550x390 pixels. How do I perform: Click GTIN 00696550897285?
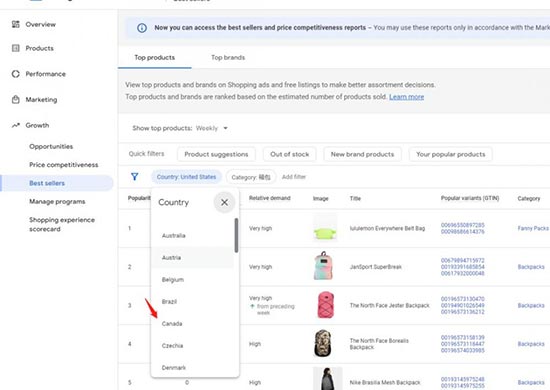[x=463, y=225]
